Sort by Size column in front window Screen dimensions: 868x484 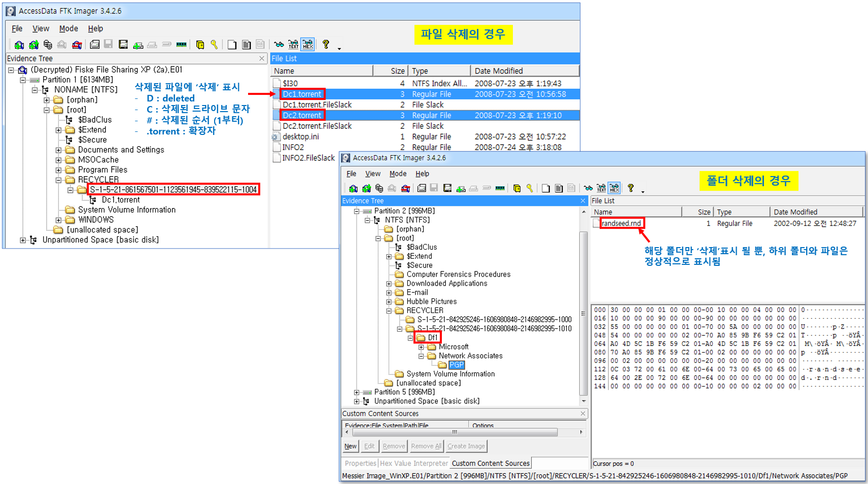tap(698, 212)
